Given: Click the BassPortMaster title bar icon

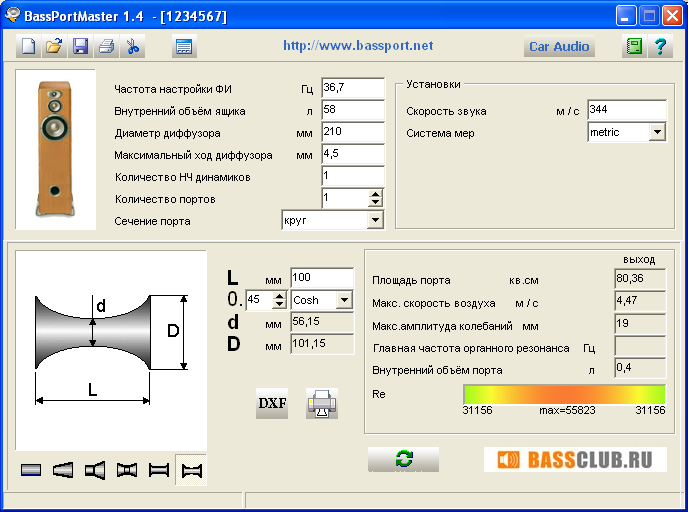Looking at the screenshot, I should tap(13, 15).
